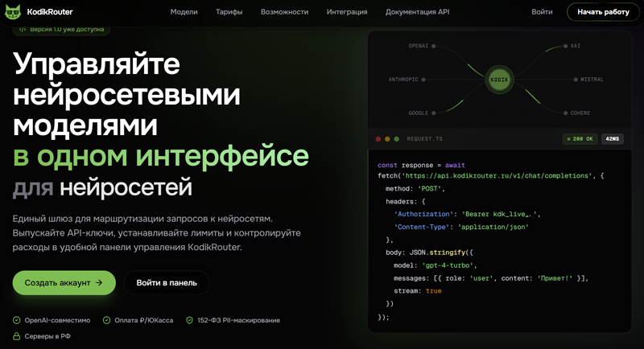Open the Модели menu item
The height and width of the screenshot is (349, 644).
coord(184,12)
